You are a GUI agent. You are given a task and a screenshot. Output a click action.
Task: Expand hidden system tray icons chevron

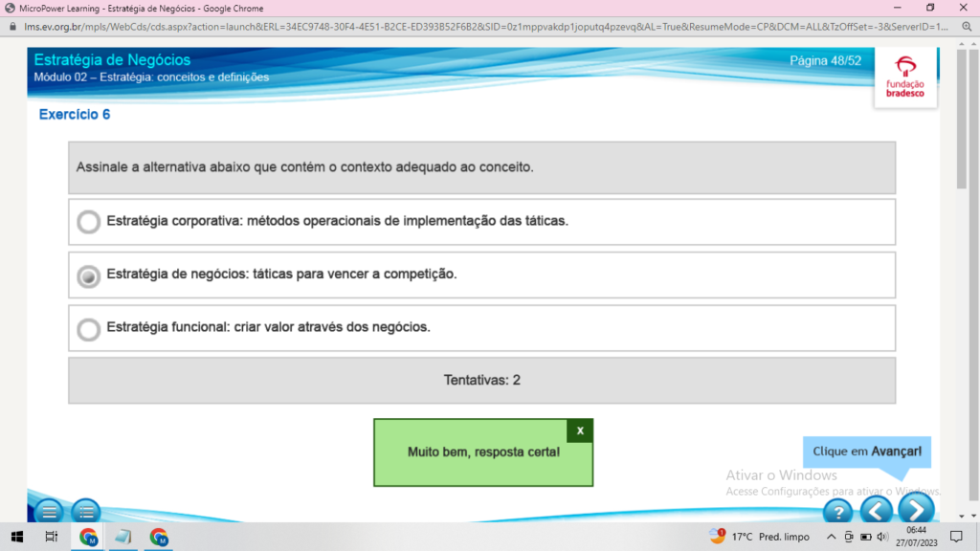coord(831,537)
